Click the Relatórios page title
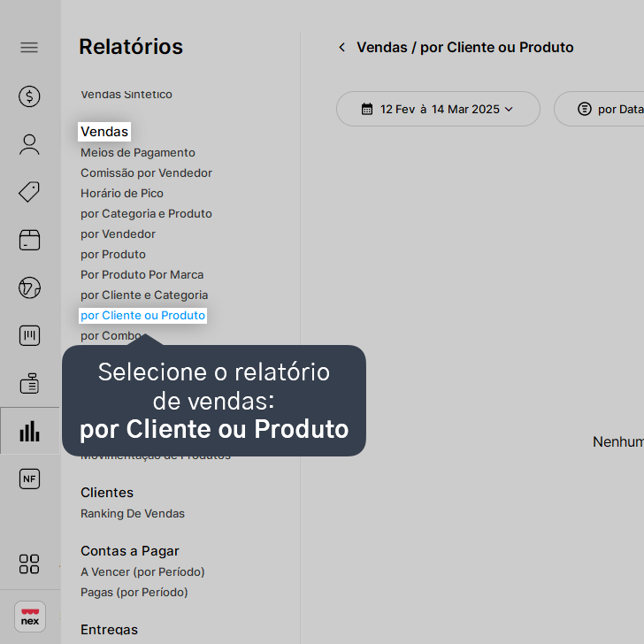644x644 pixels. click(131, 46)
